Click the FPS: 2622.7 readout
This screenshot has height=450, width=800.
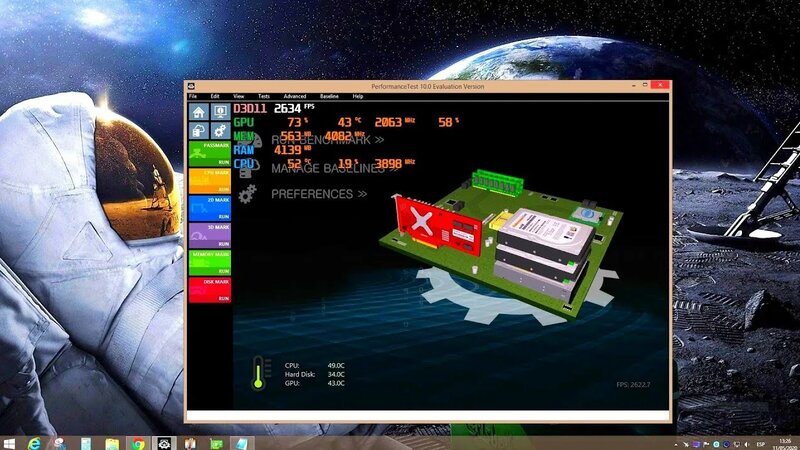[633, 385]
